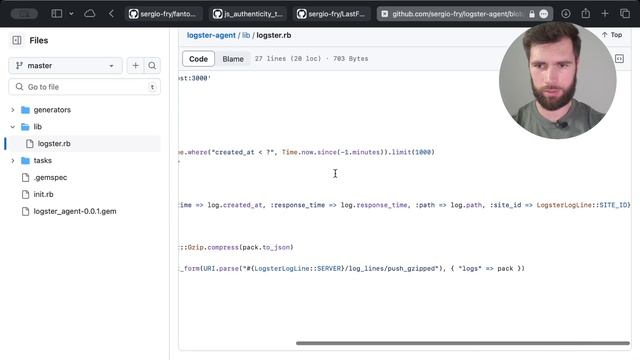Open the logster_agent-0.0.1.gem file

coord(75,211)
